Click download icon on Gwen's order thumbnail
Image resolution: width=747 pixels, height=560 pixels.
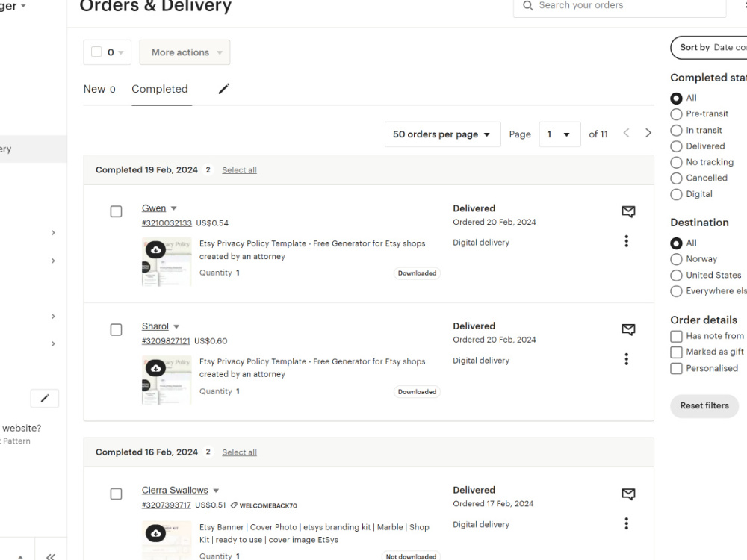point(155,249)
